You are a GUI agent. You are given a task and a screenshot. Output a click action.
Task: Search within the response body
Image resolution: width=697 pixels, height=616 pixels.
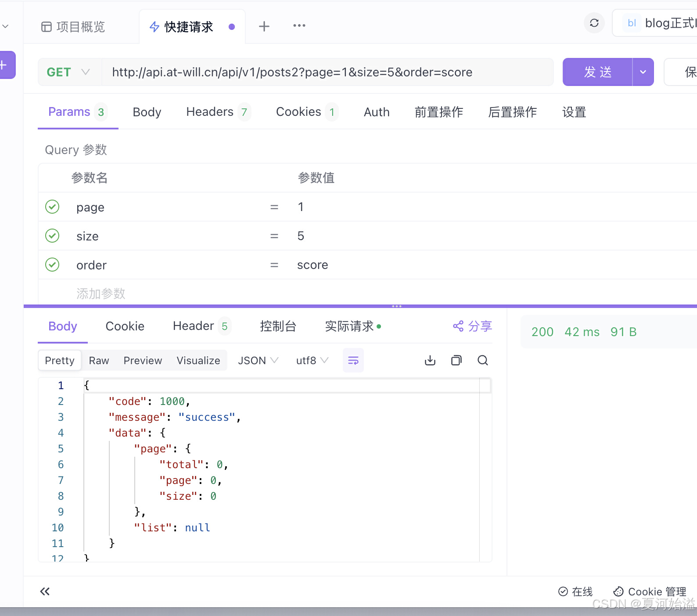pos(483,360)
